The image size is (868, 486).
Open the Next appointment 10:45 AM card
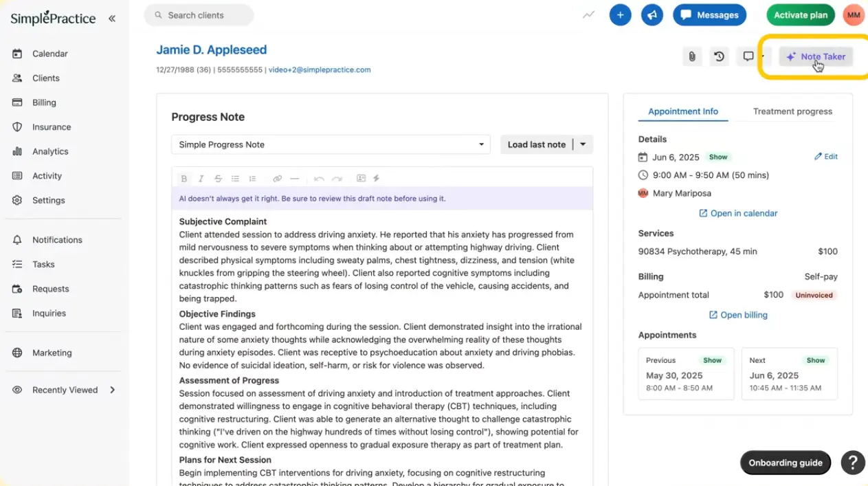tap(790, 374)
